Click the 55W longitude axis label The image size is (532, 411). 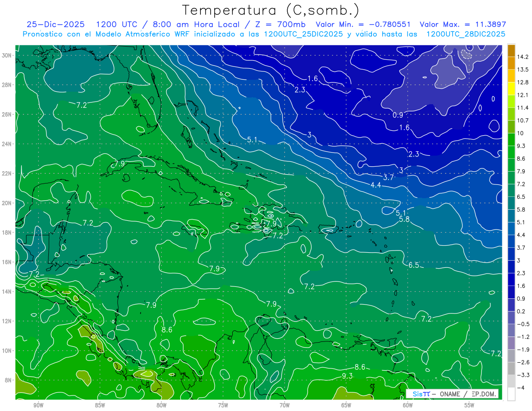pyautogui.click(x=469, y=405)
